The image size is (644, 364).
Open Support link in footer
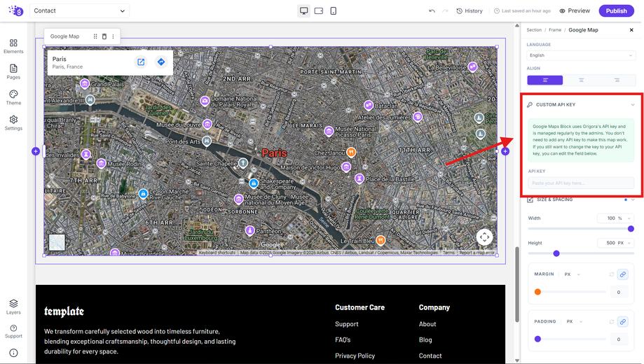point(347,324)
